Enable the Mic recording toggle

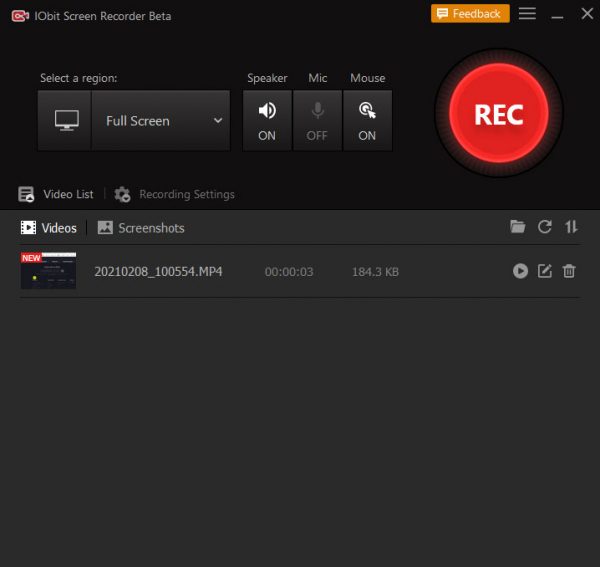[x=317, y=120]
